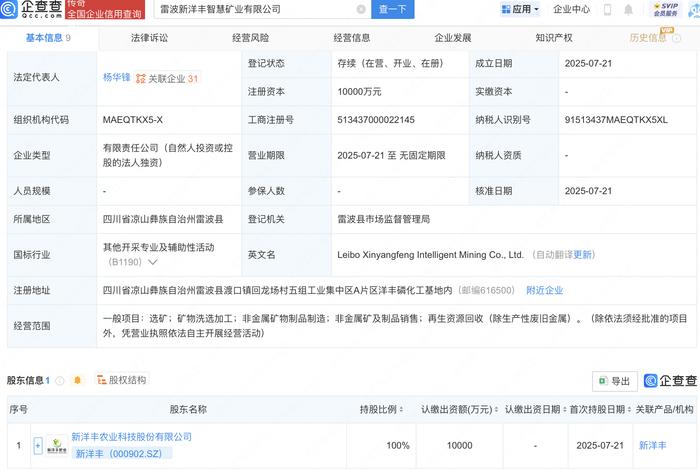Sort by 首次持股日期 column header
Viewport: 700px width, 471px height.
coord(600,409)
